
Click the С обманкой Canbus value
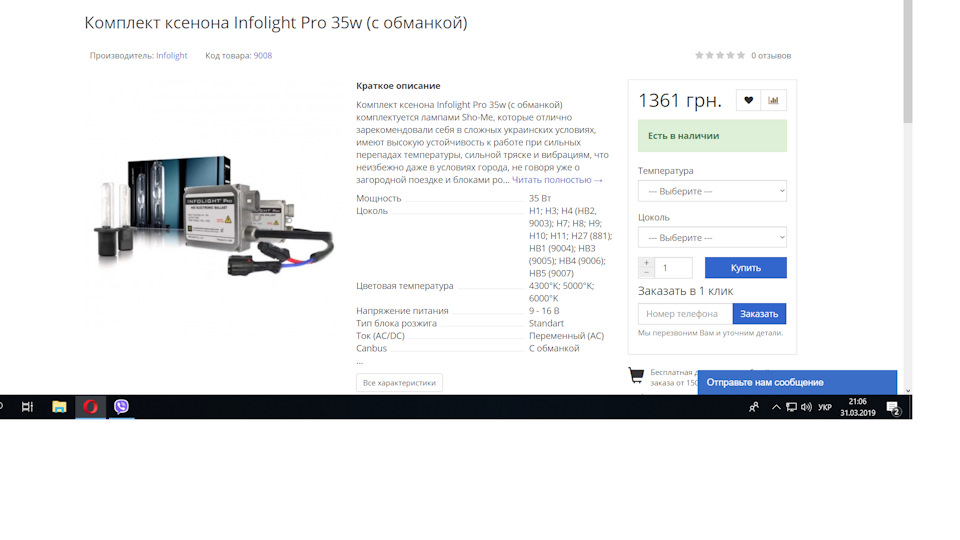[554, 348]
